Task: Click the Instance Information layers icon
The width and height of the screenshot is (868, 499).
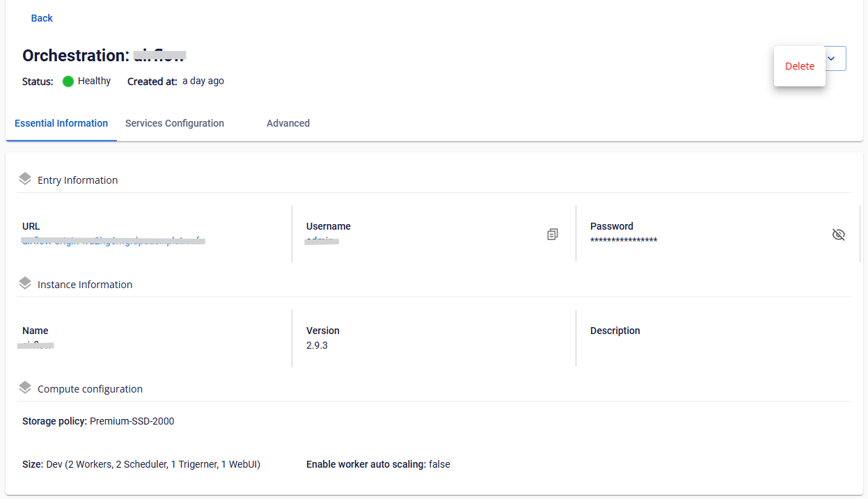Action: click(x=25, y=283)
